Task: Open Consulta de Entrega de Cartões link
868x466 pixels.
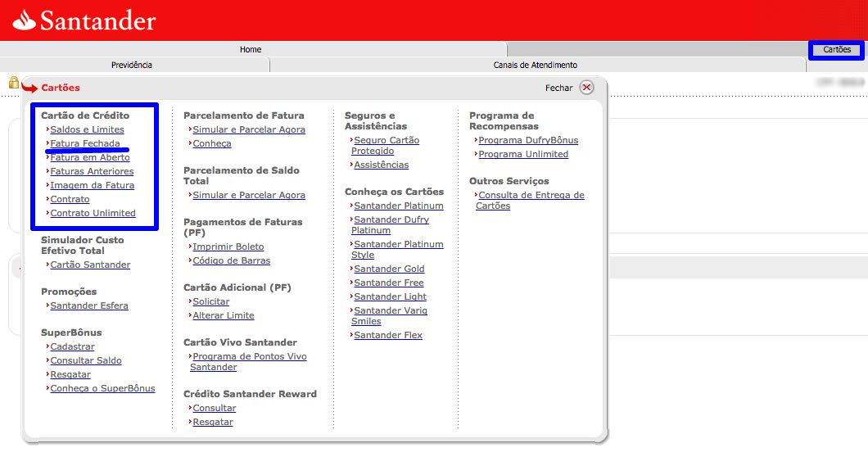Action: (x=531, y=200)
